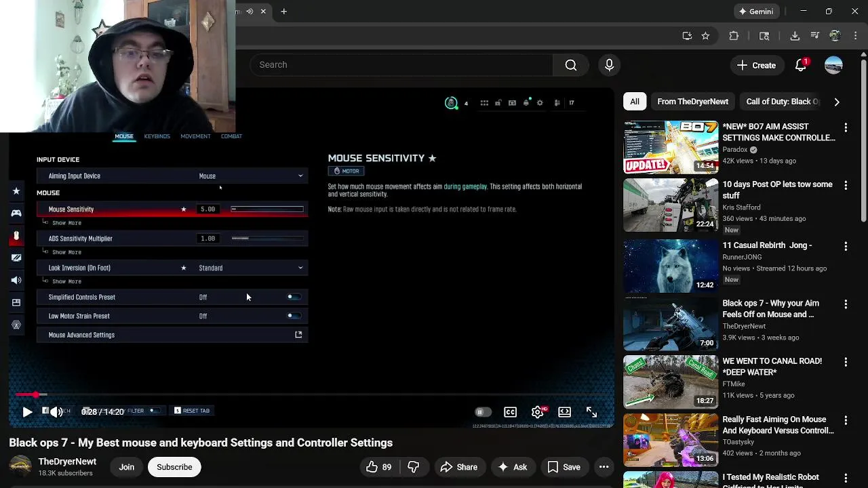This screenshot has height=488, width=868.
Task: Like the video with thumbs up
Action: point(378,467)
